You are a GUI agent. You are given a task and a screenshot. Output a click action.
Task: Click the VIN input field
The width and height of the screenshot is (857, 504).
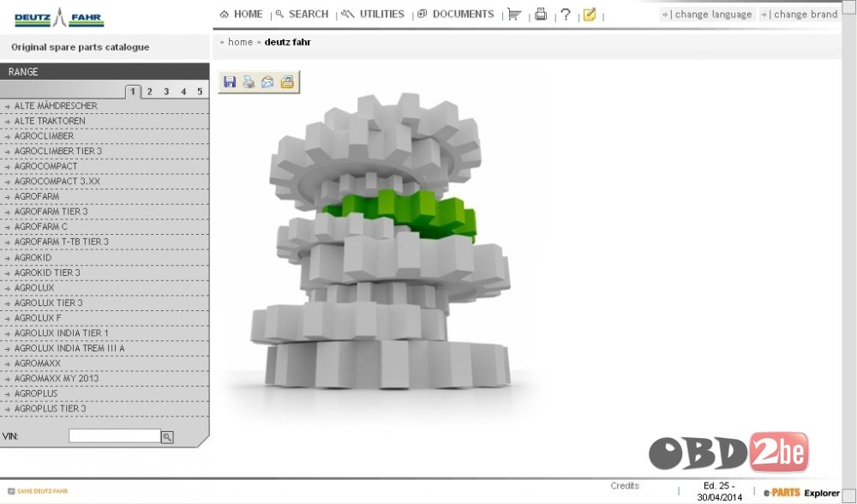coord(115,435)
